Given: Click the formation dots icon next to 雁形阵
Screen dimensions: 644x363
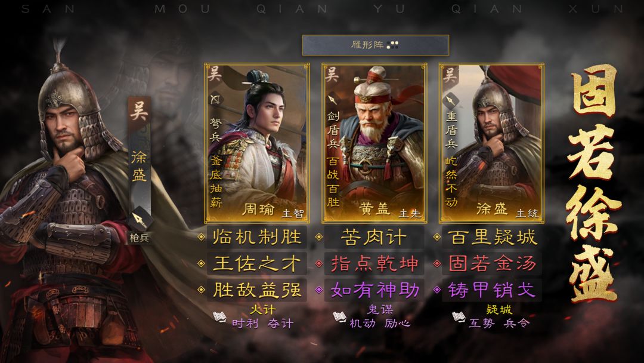Looking at the screenshot, I should click(392, 45).
